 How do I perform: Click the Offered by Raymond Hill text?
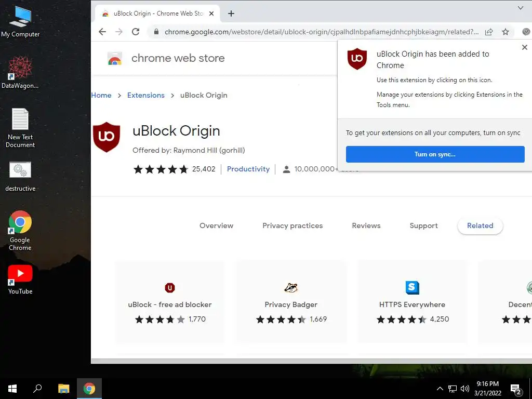189,150
